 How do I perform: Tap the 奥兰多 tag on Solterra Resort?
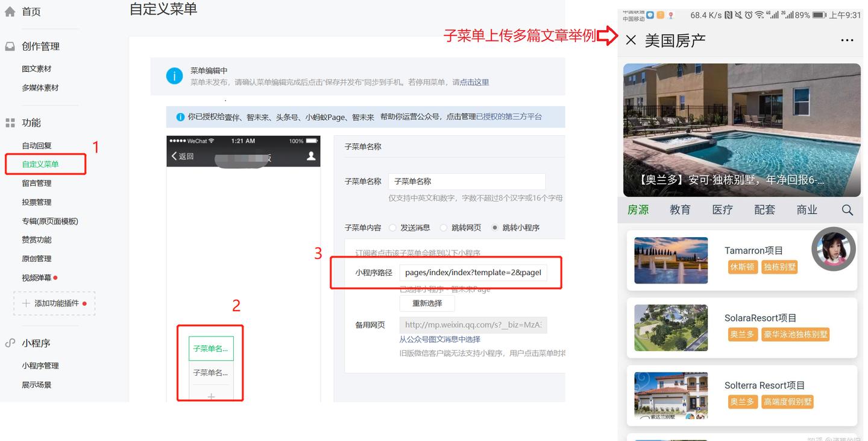pyautogui.click(x=743, y=402)
